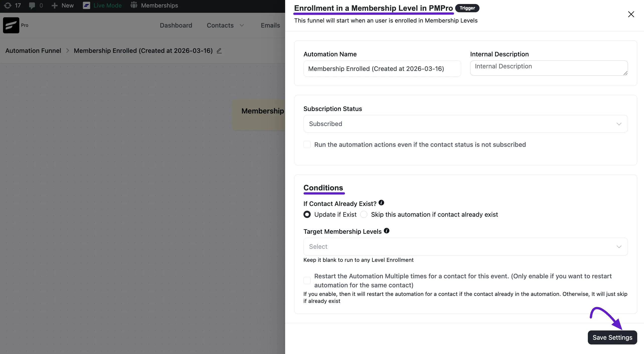This screenshot has height=354, width=644.
Task: Enable run automation even if not subscribed
Action: click(307, 145)
